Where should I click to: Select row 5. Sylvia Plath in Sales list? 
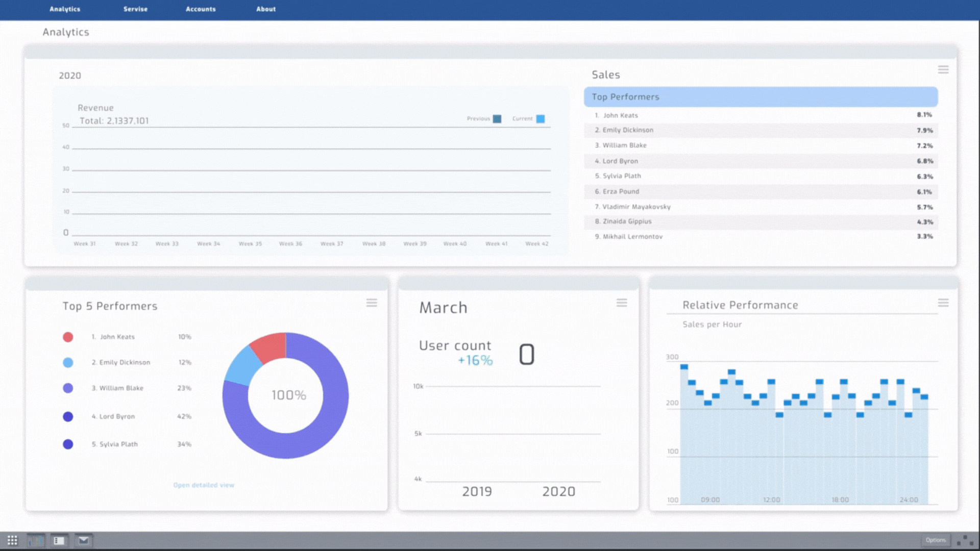point(761,177)
